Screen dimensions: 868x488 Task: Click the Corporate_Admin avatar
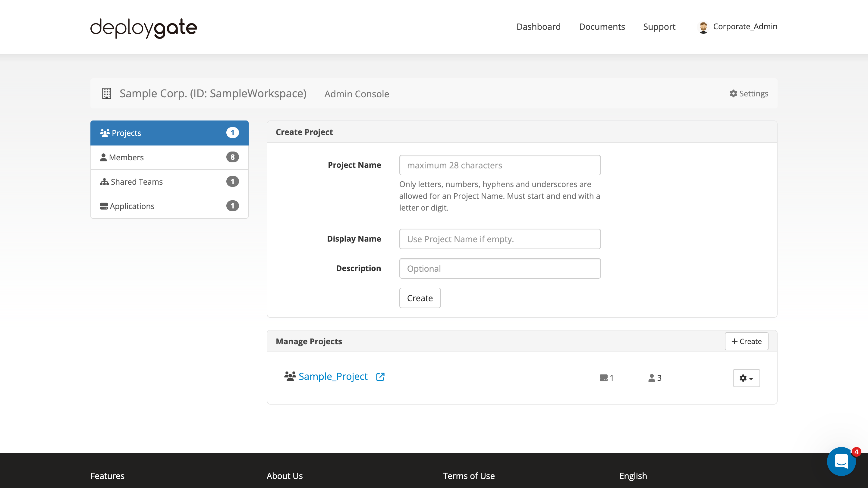[703, 27]
